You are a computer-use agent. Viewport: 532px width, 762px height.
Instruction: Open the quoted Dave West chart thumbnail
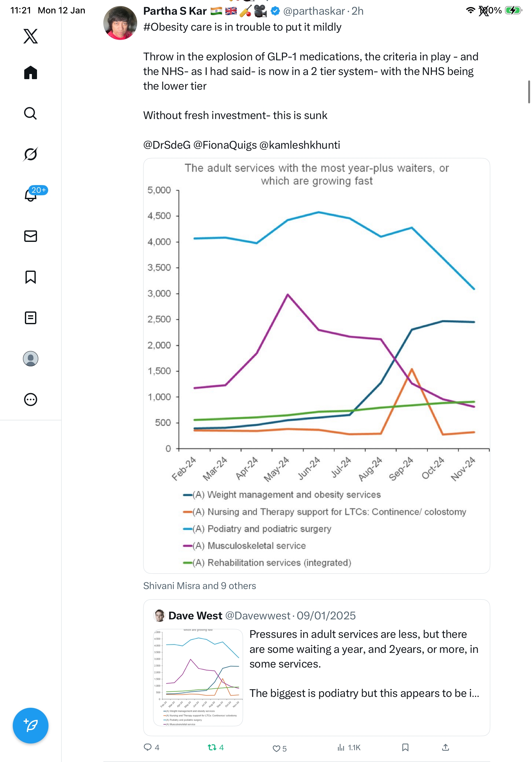click(x=198, y=677)
